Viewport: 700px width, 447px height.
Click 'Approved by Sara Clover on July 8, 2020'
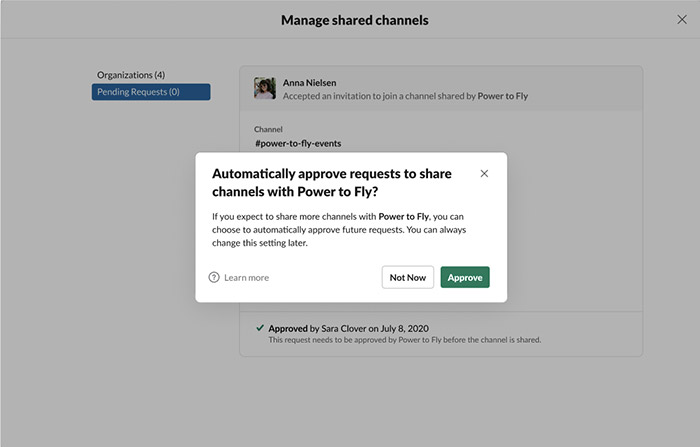coord(348,329)
